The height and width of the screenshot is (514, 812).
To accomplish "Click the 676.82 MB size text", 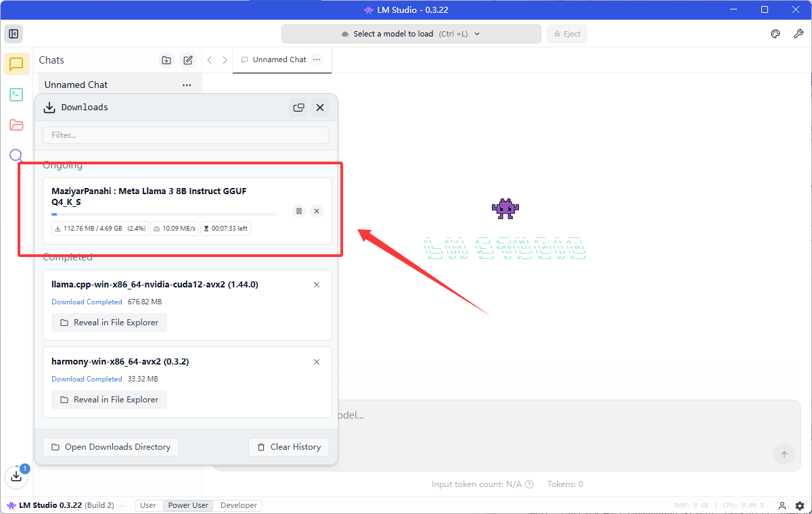I will (x=145, y=302).
